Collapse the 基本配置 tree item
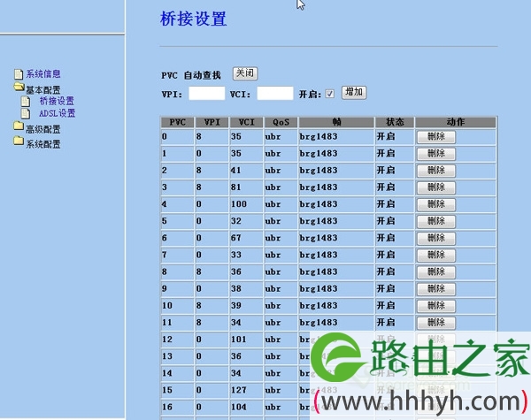Screen dimensions: 531x420 (x=43, y=89)
